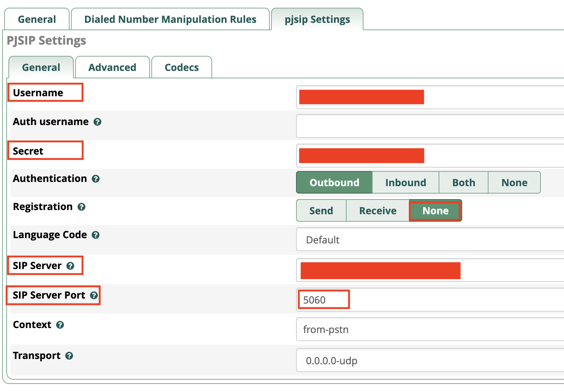Open the Advanced PJSIP tab
This screenshot has height=392, width=564.
[112, 67]
